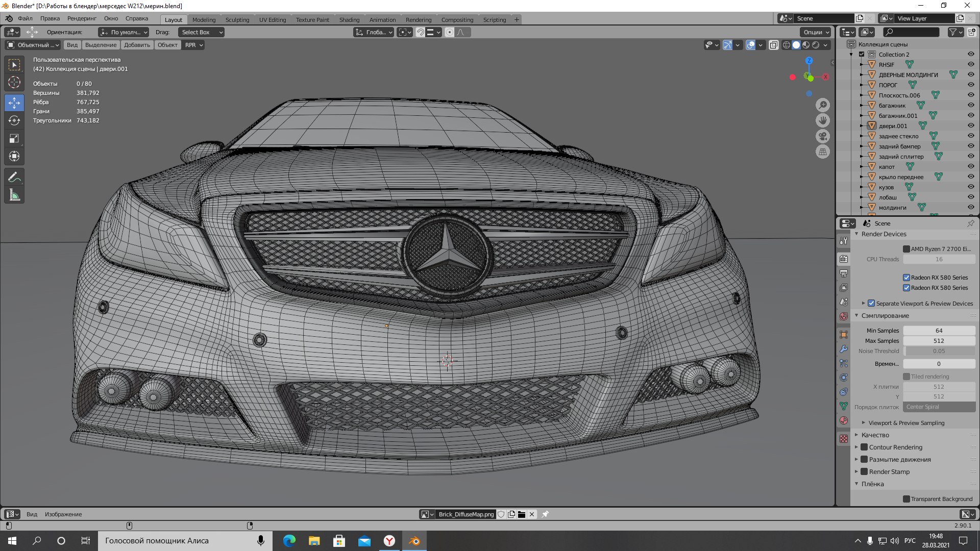
Task: Open the World properties tab
Action: pos(844,316)
